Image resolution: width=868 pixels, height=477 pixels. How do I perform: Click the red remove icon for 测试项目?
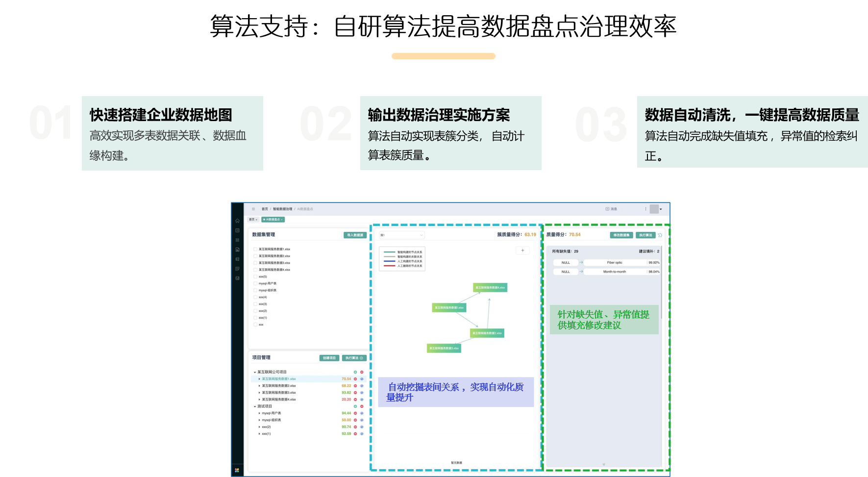[x=362, y=406]
